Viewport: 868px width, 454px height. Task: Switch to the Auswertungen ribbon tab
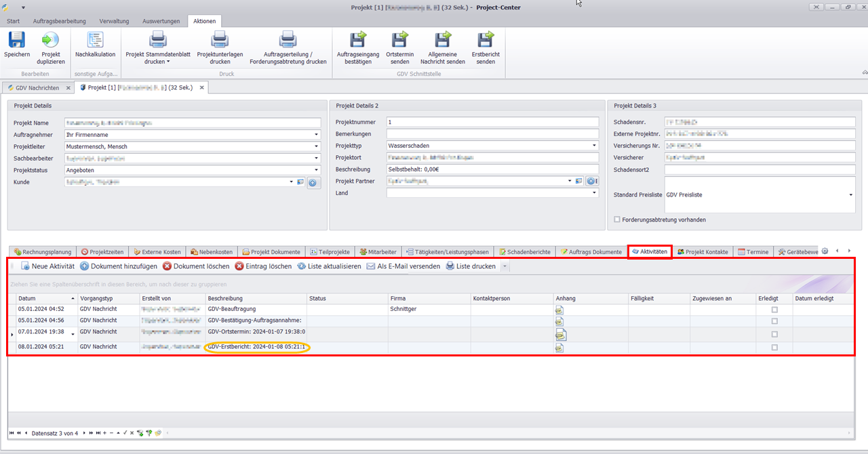(161, 21)
